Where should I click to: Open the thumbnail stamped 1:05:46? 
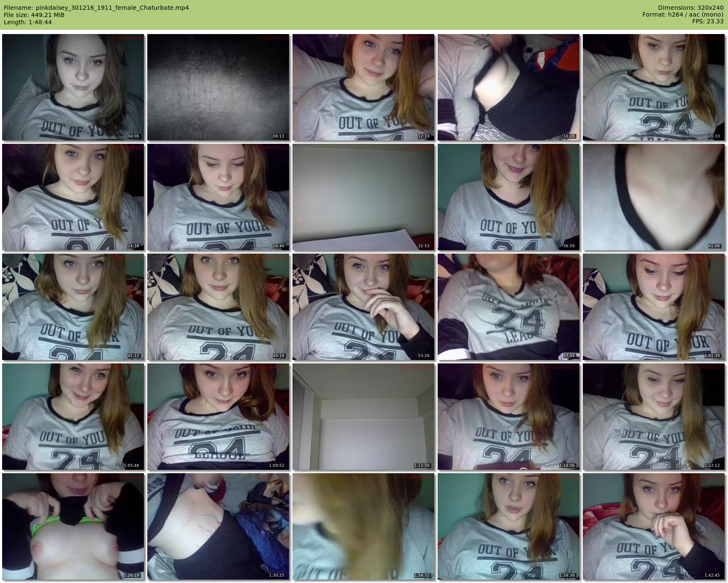73,417
